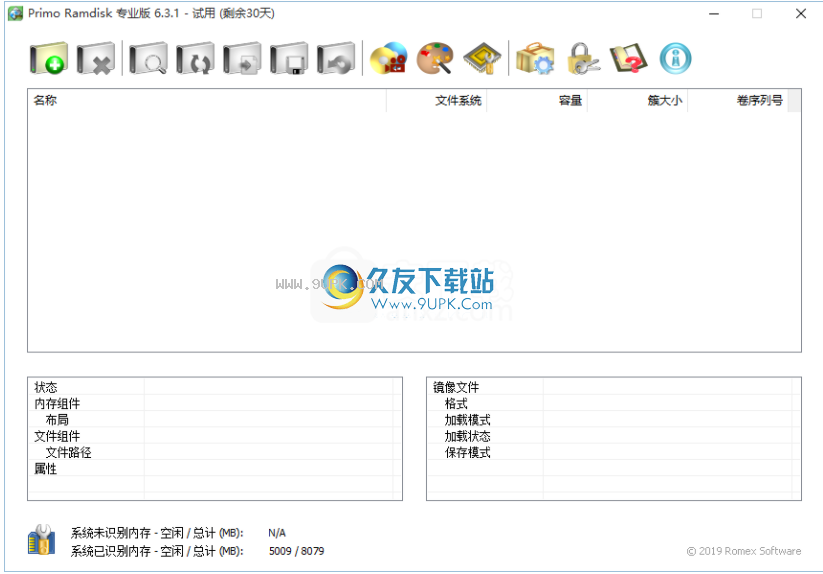Select the 属性 row
This screenshot has height=574, width=823.
215,469
